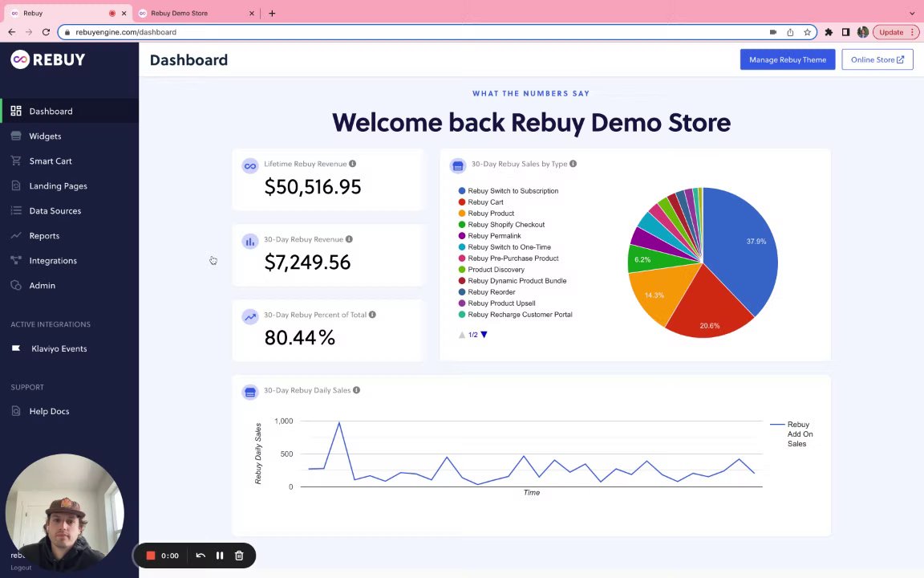The image size is (924, 578).
Task: Click Rebuy Permalink legend item
Action: pyautogui.click(x=490, y=236)
